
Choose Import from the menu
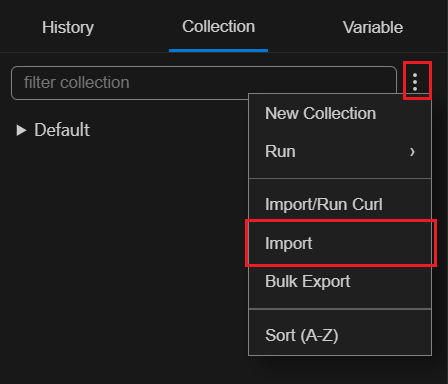[340, 243]
